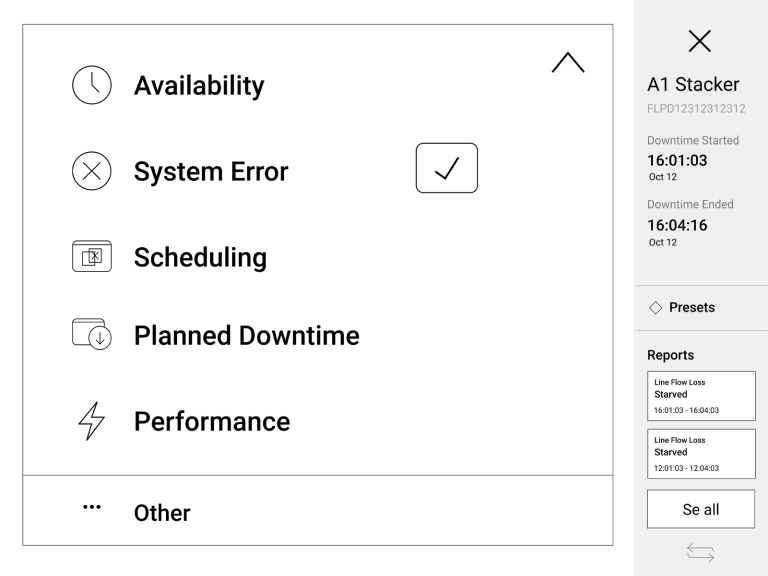Viewport: 768px width, 576px height.
Task: Choose the Planned Downtime category
Action: [x=246, y=335]
